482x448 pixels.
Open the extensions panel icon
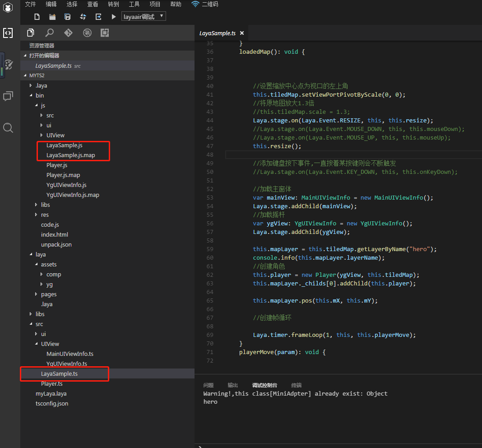(x=105, y=33)
